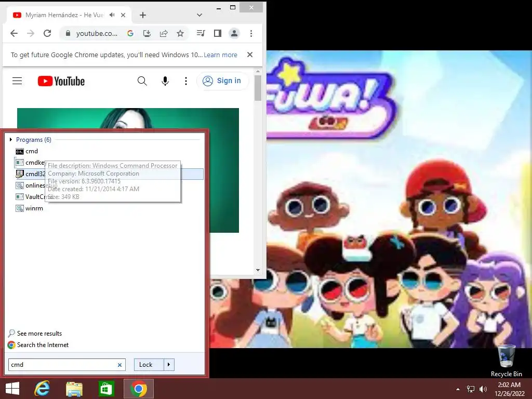Select the Recycle Bin desktop icon
This screenshot has height=399, width=532.
point(506,361)
